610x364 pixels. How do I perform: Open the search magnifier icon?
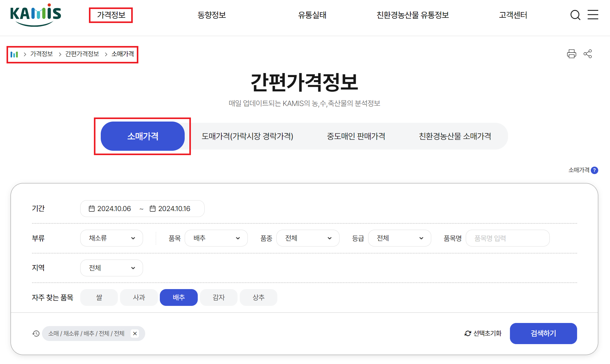coord(575,15)
